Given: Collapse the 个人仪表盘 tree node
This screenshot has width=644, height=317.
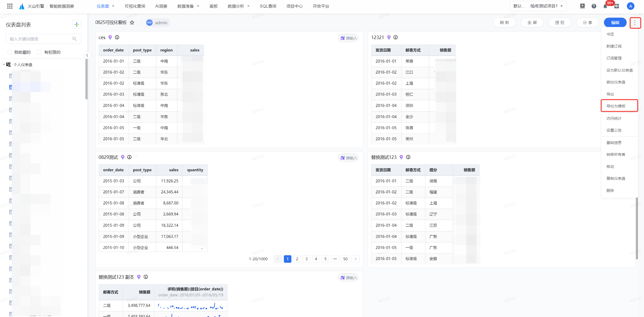Looking at the screenshot, I should coord(4,65).
